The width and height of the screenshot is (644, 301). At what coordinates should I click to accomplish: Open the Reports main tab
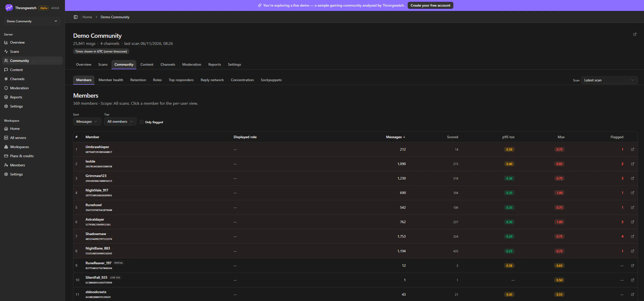[214, 64]
